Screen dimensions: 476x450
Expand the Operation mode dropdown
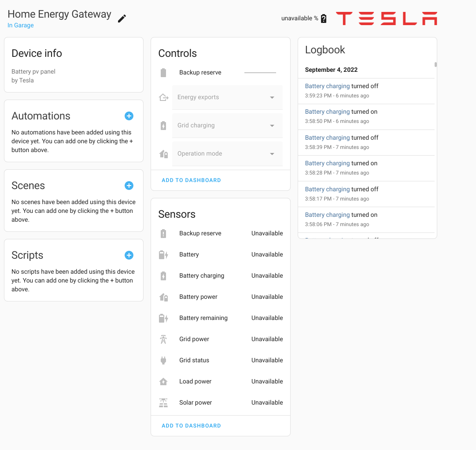pos(227,154)
